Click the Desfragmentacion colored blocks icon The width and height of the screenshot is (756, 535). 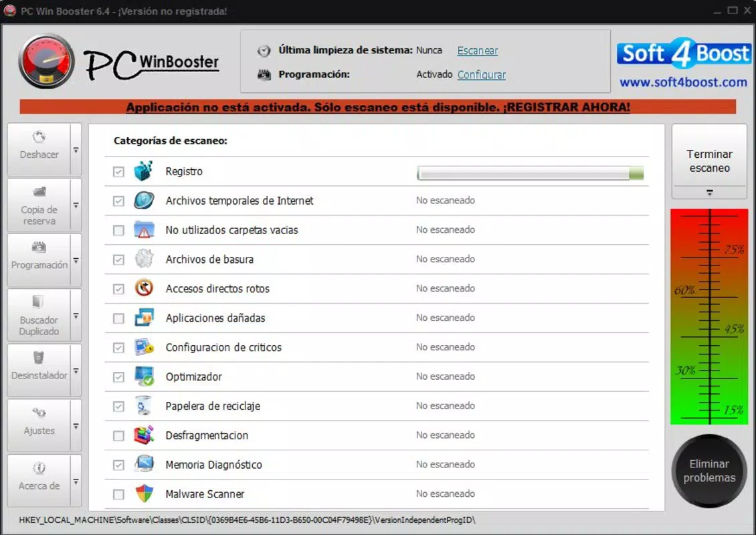pos(144,435)
